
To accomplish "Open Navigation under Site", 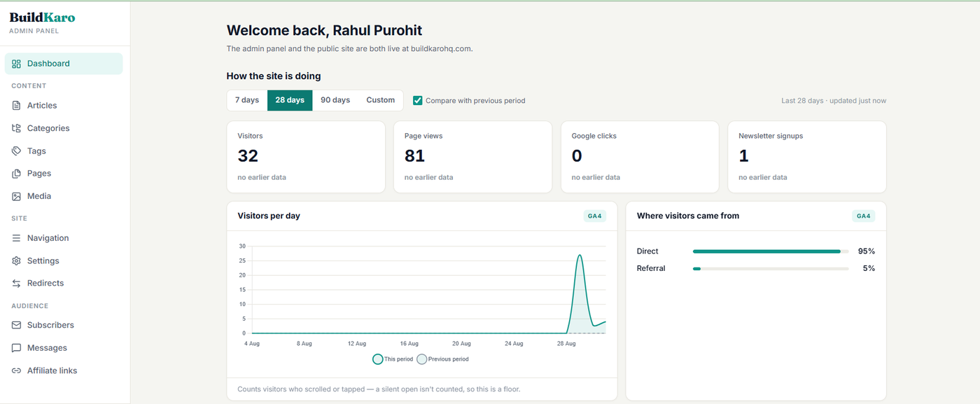I will 64,238.
